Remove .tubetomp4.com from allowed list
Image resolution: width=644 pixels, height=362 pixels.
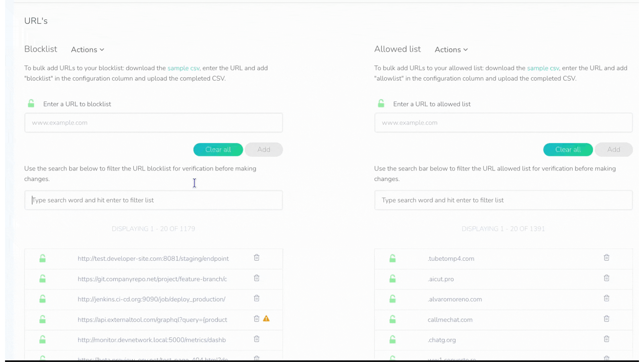606,258
